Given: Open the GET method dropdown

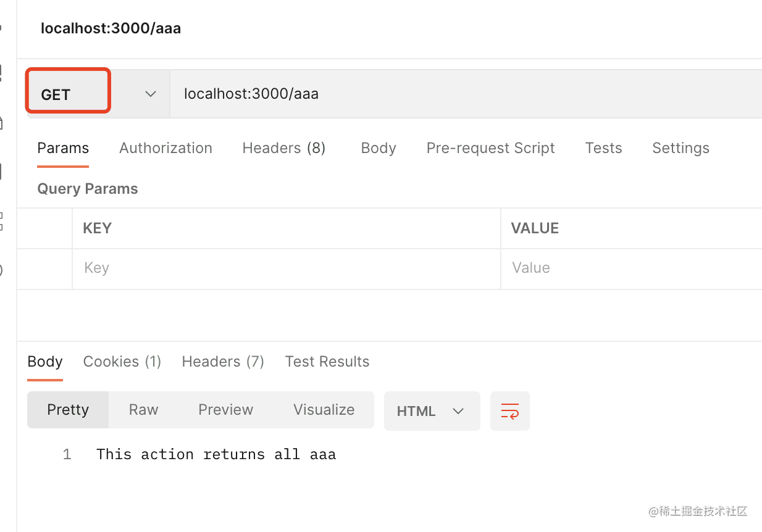Looking at the screenshot, I should click(97, 94).
